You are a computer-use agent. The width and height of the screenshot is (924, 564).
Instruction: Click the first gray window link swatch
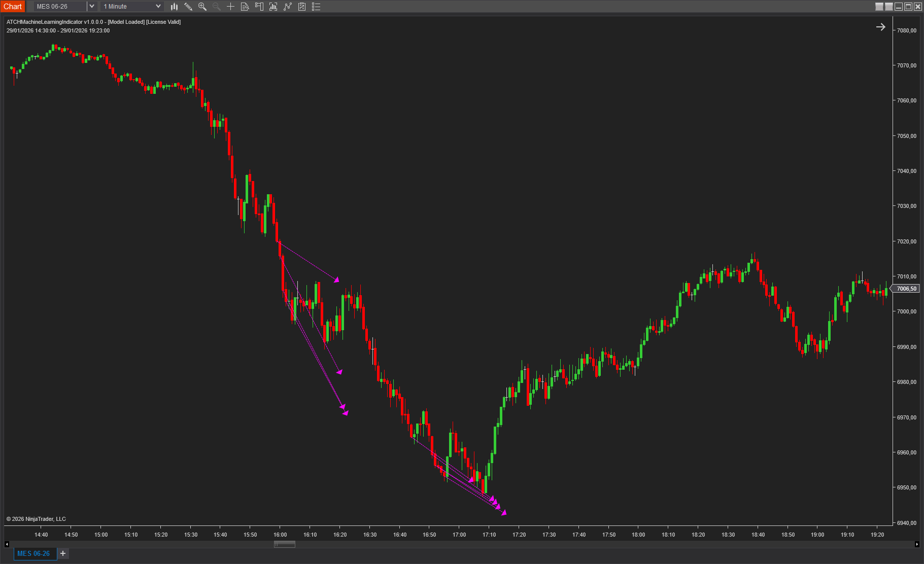pos(879,7)
